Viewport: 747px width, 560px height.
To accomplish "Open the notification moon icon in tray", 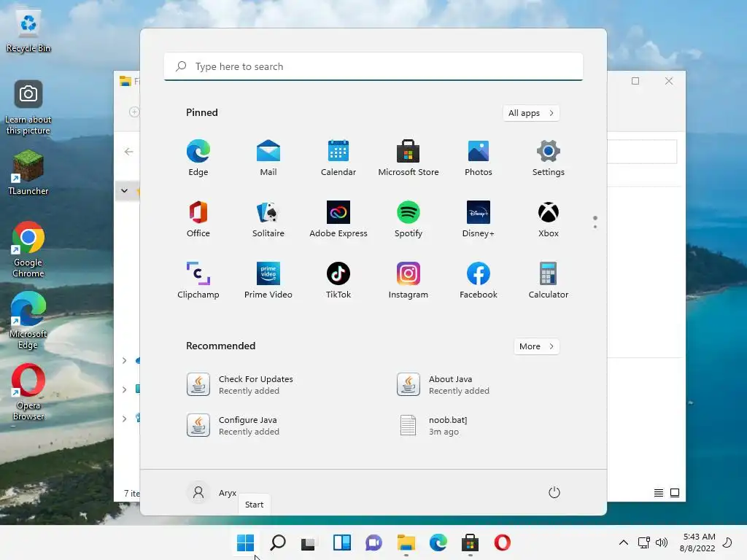I will coord(727,542).
